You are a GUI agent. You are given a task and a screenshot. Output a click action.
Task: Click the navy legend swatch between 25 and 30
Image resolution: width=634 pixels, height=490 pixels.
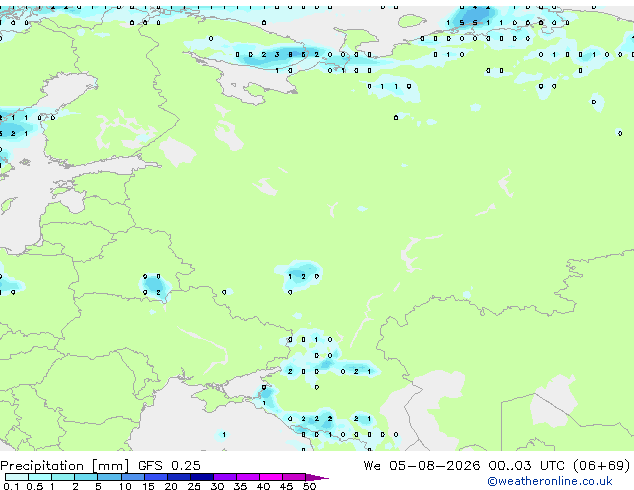[x=201, y=477]
